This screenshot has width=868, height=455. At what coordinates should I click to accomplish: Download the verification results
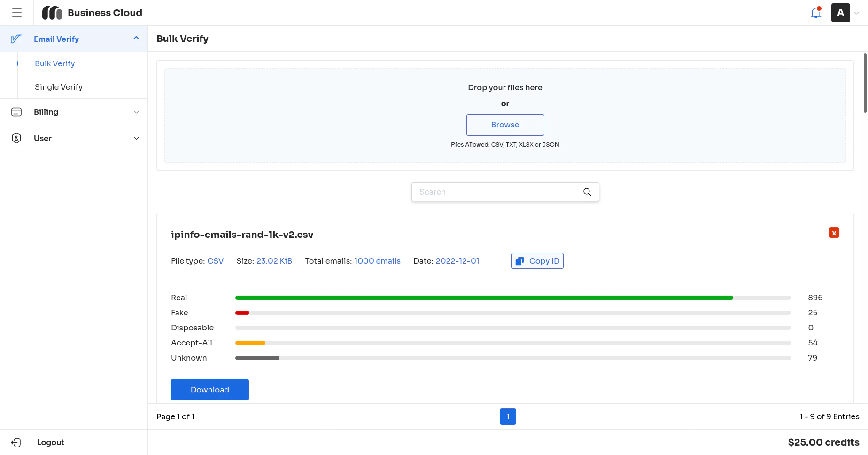pos(209,389)
